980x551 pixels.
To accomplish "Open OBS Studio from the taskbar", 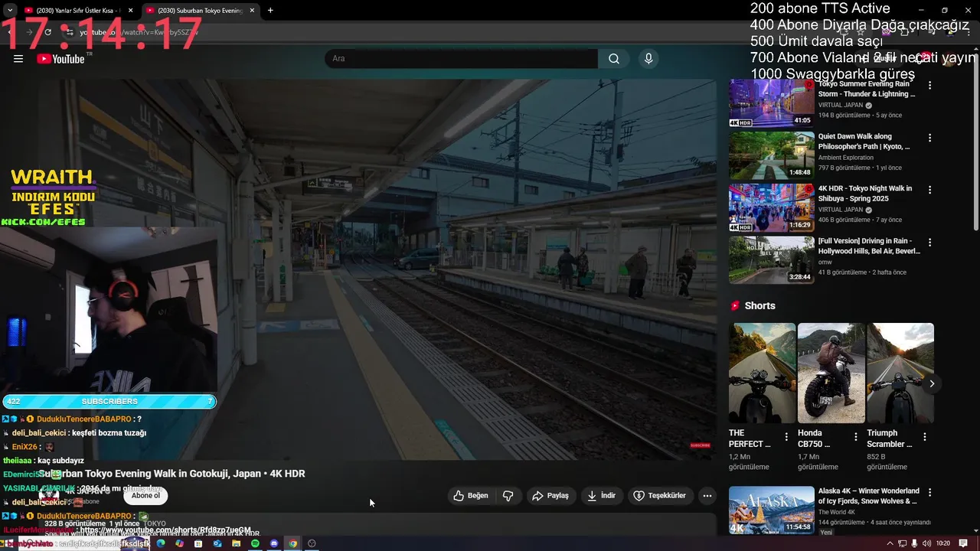I will 312,543.
